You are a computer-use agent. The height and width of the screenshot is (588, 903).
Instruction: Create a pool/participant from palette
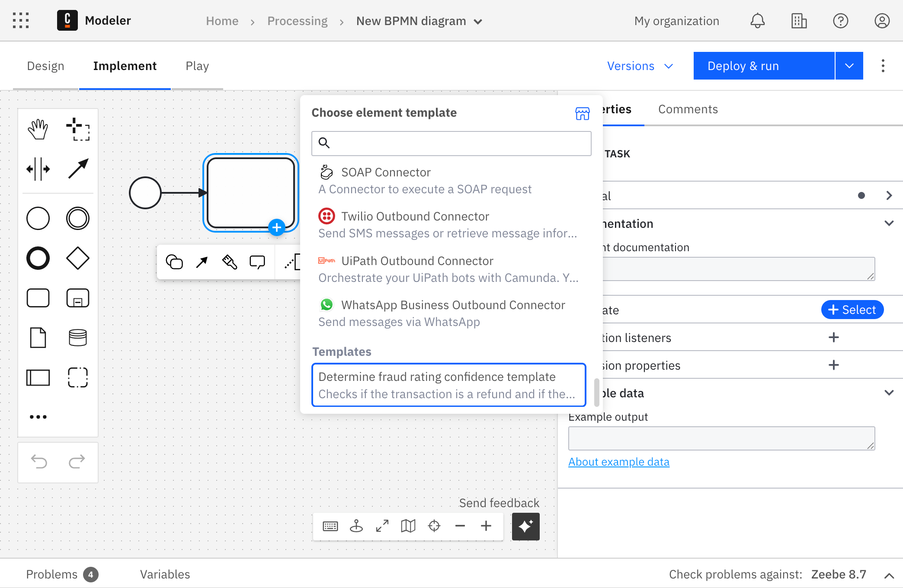point(38,377)
